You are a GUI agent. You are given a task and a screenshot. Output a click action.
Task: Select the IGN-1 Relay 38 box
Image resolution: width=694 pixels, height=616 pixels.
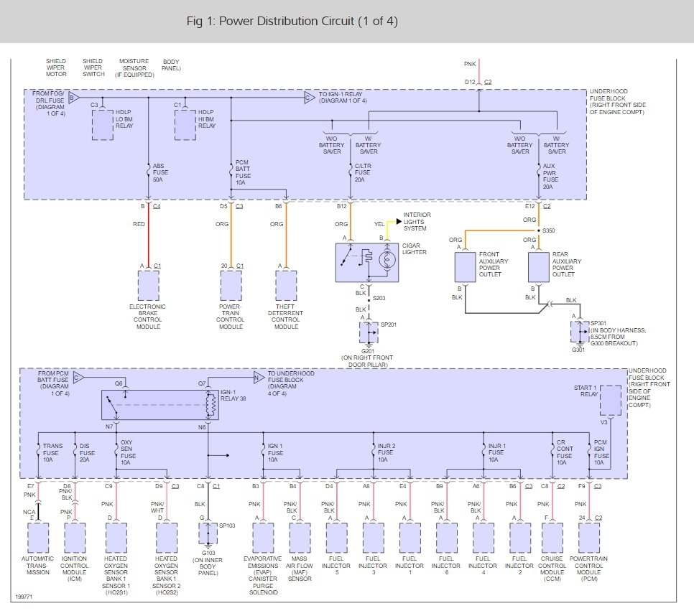[x=159, y=405]
